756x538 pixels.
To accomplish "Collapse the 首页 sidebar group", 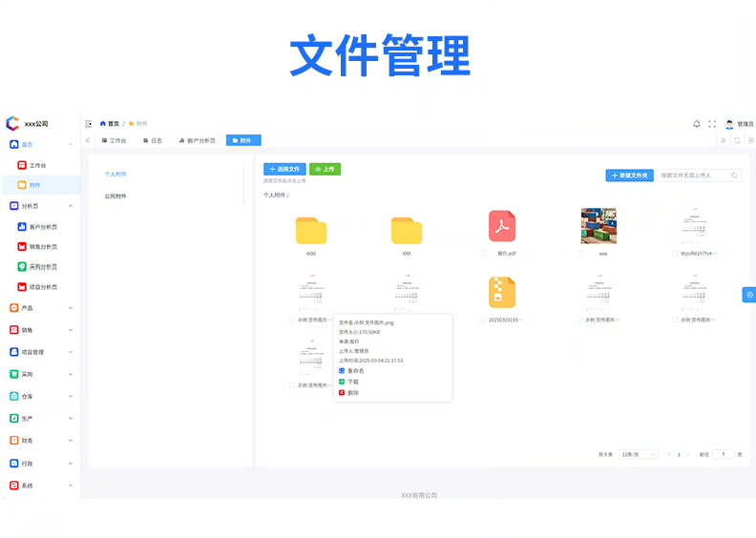I will [x=71, y=144].
